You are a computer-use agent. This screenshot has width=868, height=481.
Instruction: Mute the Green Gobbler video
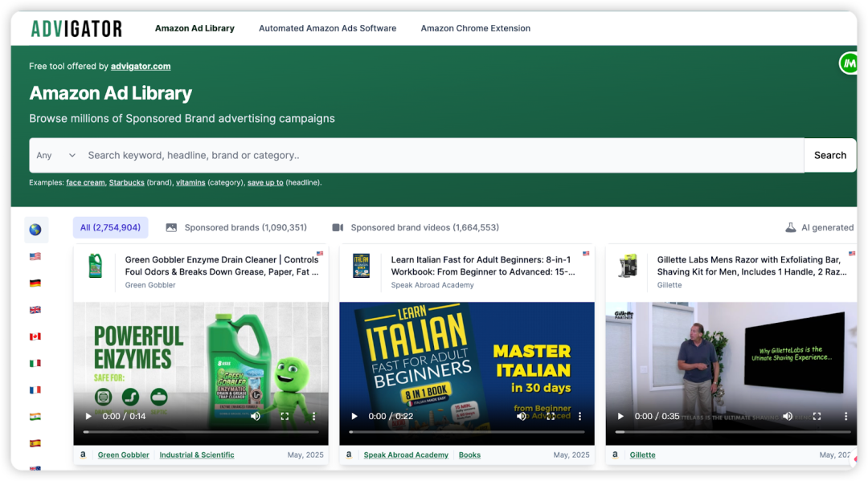[256, 416]
